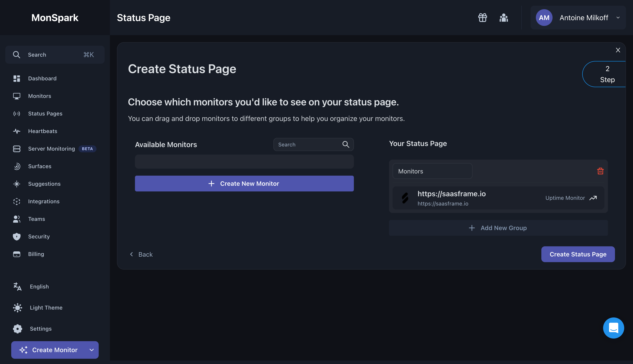This screenshot has width=633, height=364.
Task: Click the Settings gear icon
Action: [18, 328]
